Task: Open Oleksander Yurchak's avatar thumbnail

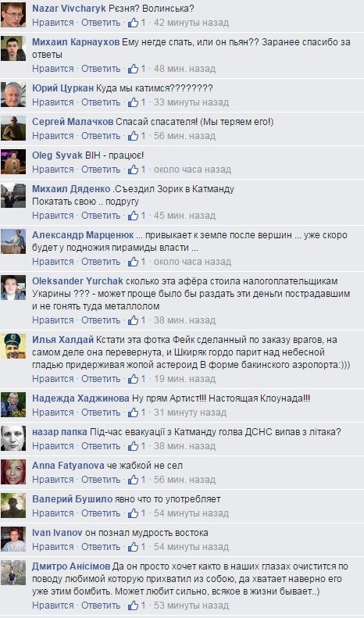Action: click(x=13, y=288)
